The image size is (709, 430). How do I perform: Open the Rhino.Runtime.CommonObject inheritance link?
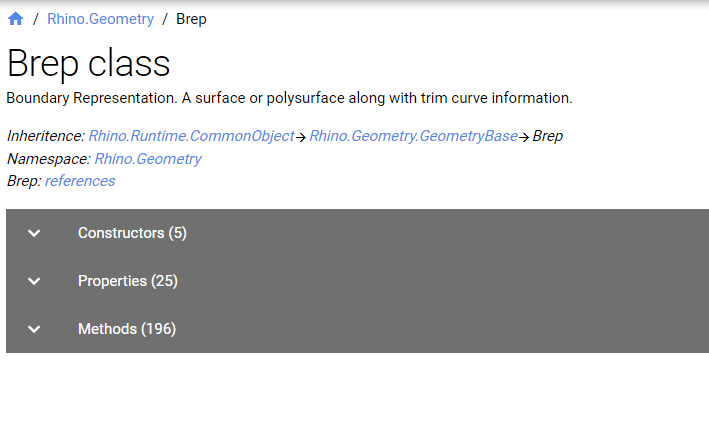tap(191, 136)
